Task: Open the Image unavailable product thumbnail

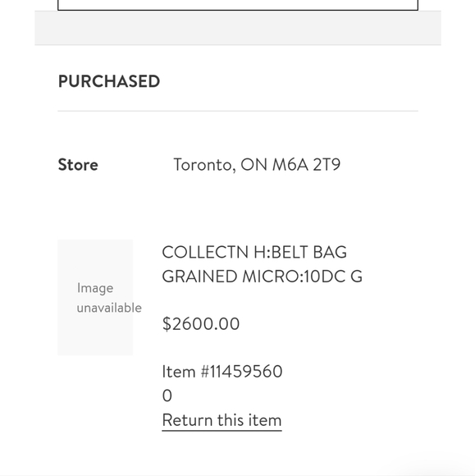Action: pyautogui.click(x=95, y=297)
